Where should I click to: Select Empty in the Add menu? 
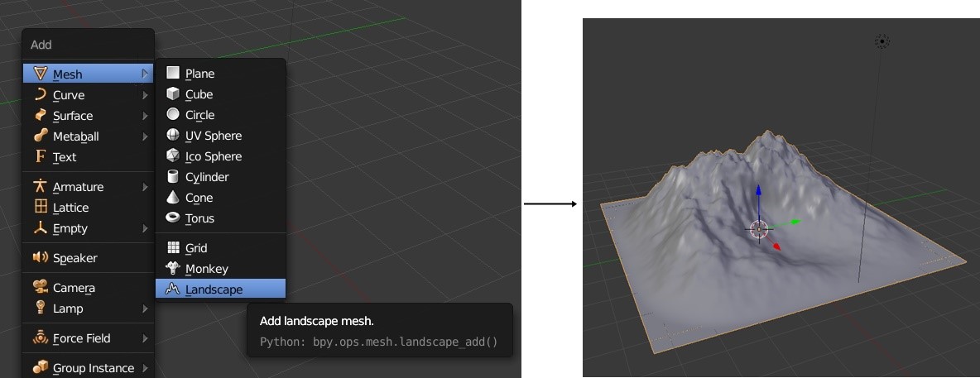click(x=88, y=228)
